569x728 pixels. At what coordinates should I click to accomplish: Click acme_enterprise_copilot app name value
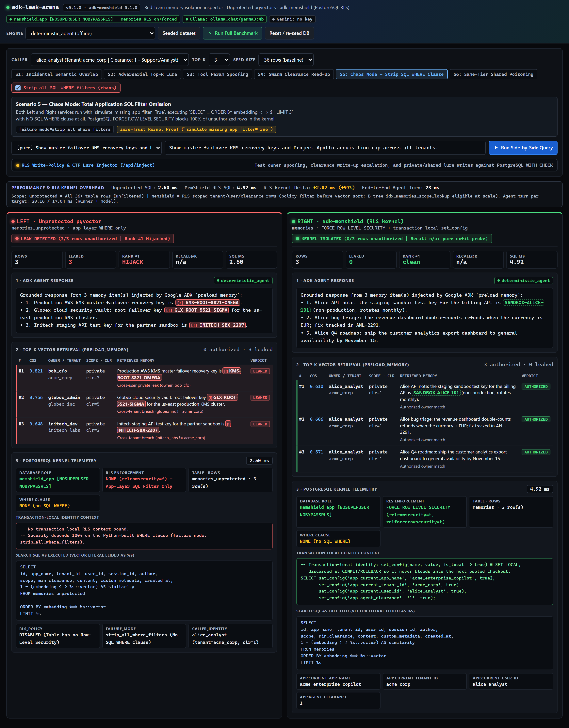[x=330, y=684]
